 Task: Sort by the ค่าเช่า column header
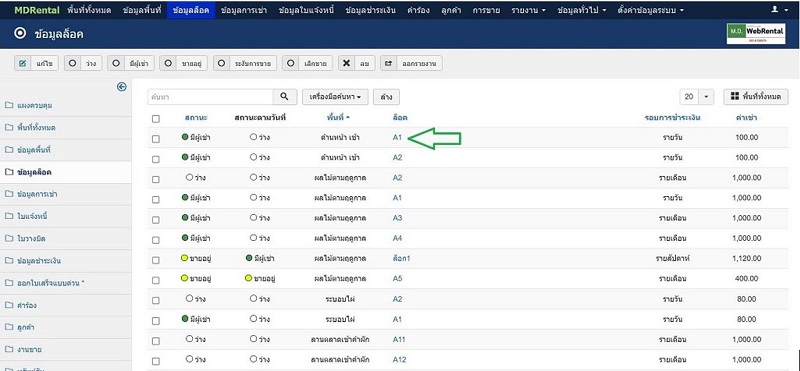click(746, 117)
